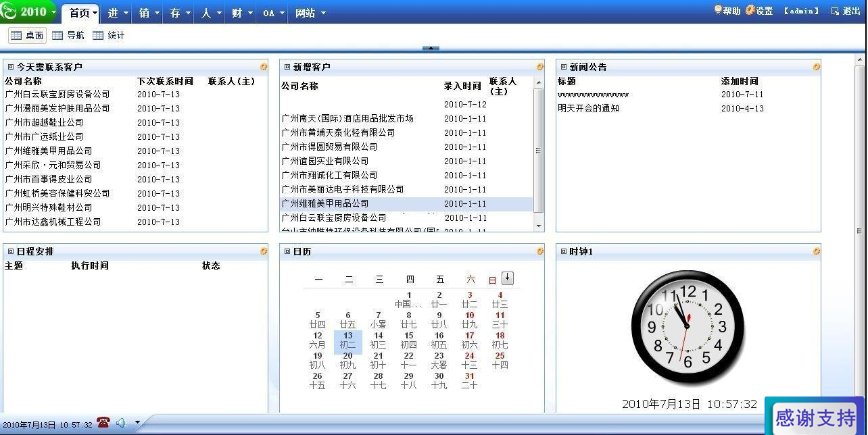Open the 明天开会的通知 news item
The image size is (868, 435).
(588, 108)
